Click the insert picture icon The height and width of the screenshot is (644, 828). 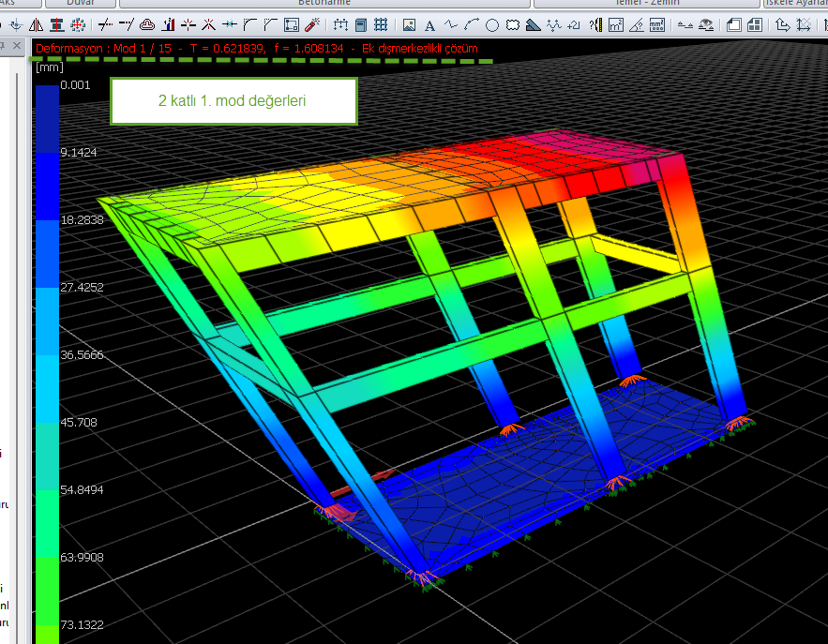tap(409, 24)
